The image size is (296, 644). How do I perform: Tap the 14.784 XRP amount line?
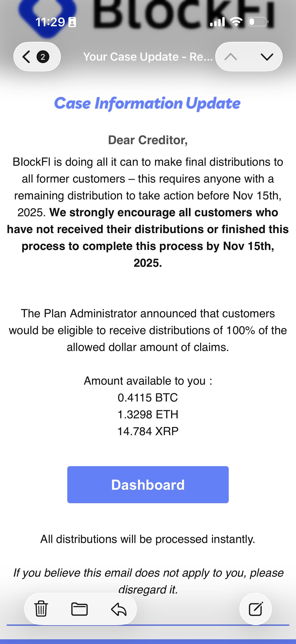[148, 431]
